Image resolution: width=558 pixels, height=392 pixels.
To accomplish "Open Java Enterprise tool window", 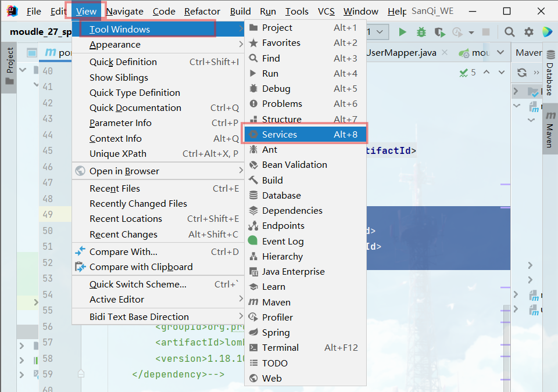I will pos(305,271).
